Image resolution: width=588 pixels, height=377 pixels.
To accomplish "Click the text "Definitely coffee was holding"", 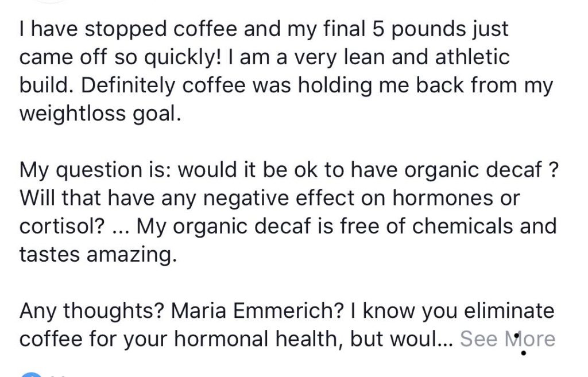I will pos(227,86).
